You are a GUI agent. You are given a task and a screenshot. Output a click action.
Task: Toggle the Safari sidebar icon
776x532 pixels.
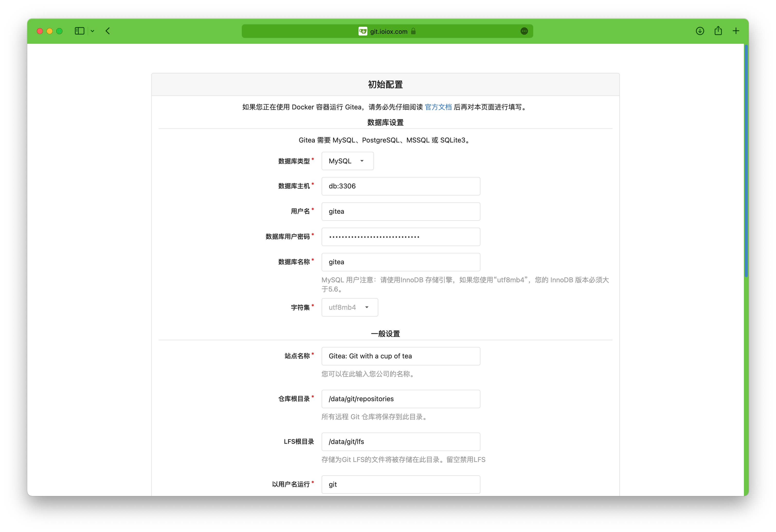[x=80, y=31]
